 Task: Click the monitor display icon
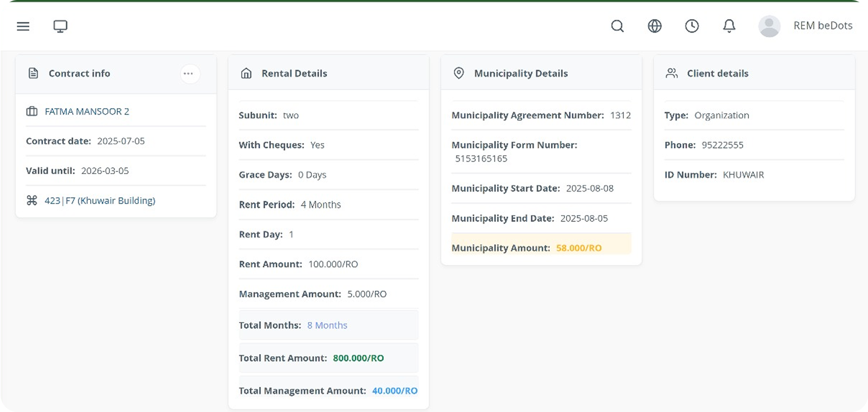tap(60, 26)
